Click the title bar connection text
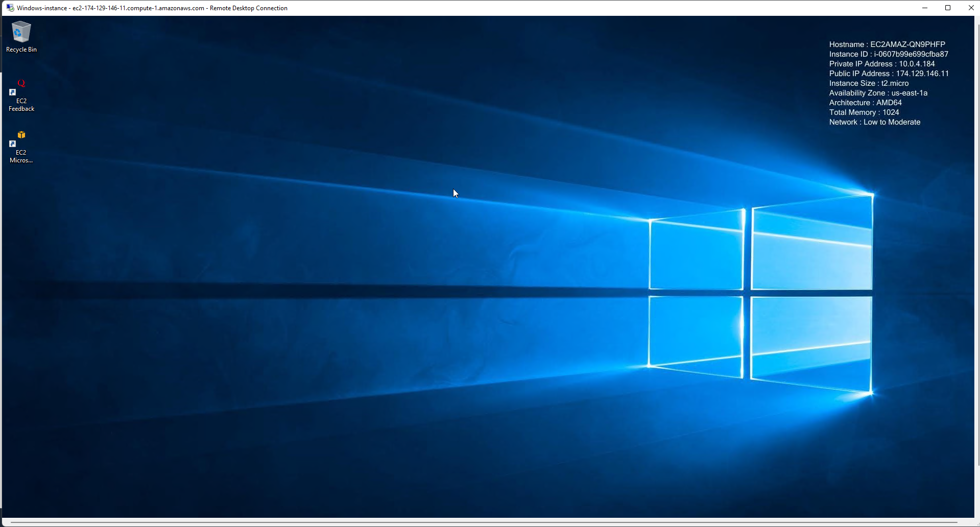This screenshot has width=980, height=527. [x=152, y=8]
